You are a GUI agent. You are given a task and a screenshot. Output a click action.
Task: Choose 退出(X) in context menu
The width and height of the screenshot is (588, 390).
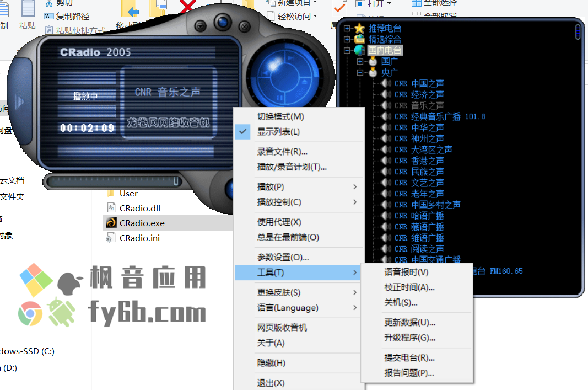click(299, 383)
